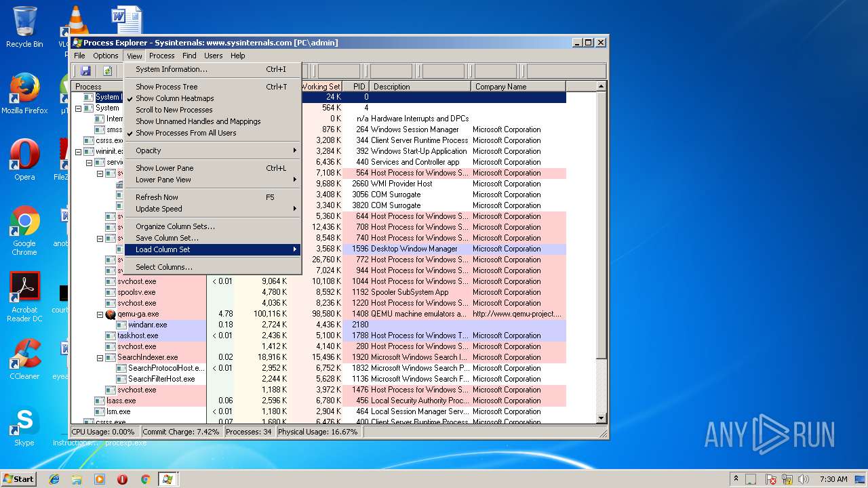Sort by the Description column header
The height and width of the screenshot is (488, 868).
pyautogui.click(x=420, y=87)
